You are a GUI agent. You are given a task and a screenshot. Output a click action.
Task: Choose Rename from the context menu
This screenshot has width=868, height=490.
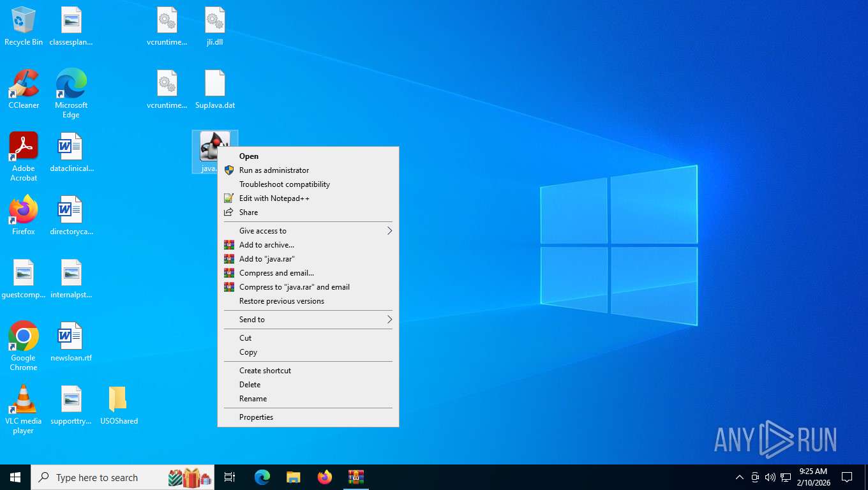pyautogui.click(x=308, y=399)
